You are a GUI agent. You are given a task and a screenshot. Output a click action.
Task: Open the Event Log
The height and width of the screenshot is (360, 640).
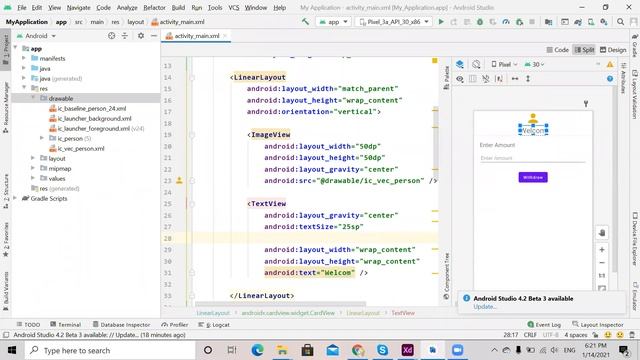[x=544, y=324]
